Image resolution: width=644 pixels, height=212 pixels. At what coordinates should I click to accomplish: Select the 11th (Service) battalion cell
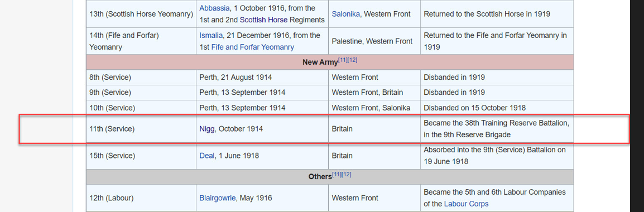(141, 129)
